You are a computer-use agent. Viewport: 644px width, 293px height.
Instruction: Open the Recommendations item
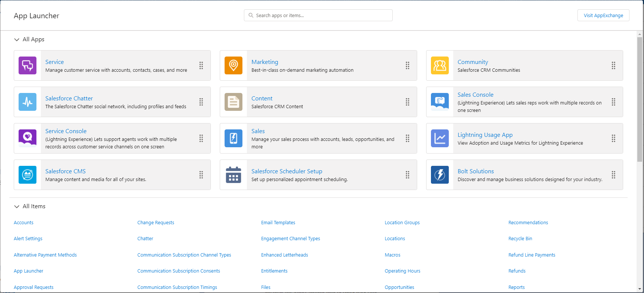tap(528, 223)
